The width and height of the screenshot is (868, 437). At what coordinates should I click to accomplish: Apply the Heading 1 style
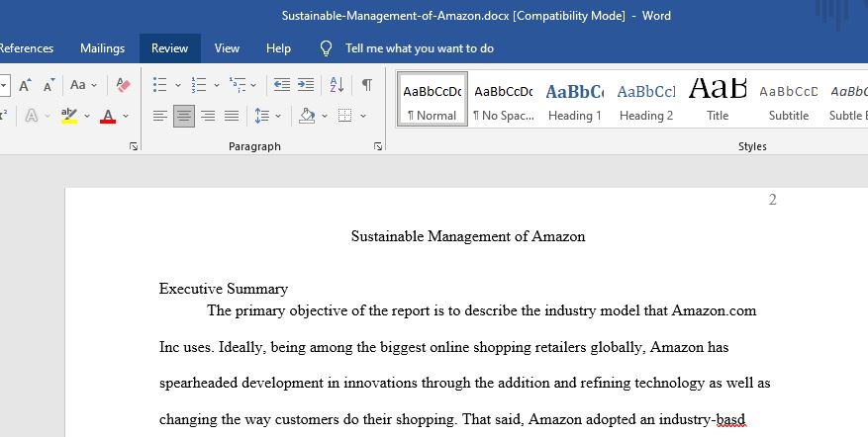(x=575, y=100)
